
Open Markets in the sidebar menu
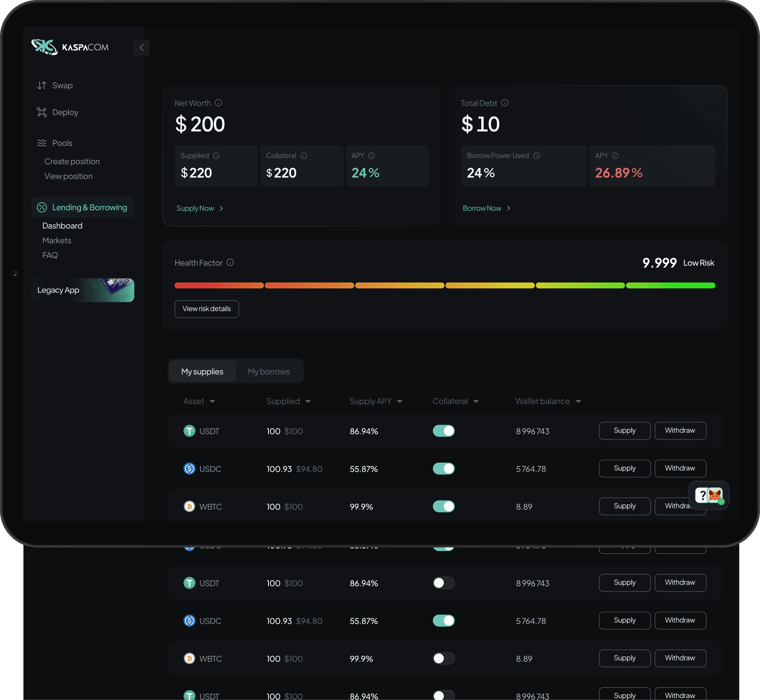(57, 241)
